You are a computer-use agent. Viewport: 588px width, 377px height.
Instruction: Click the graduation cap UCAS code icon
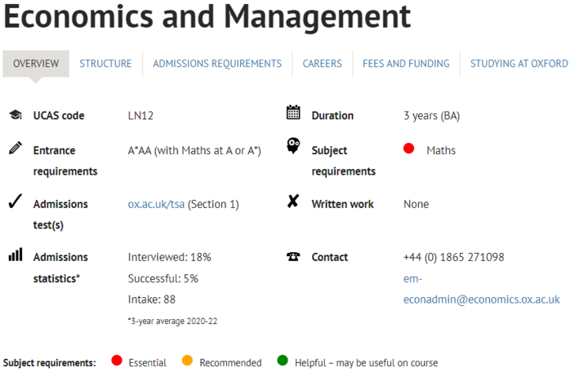15,116
